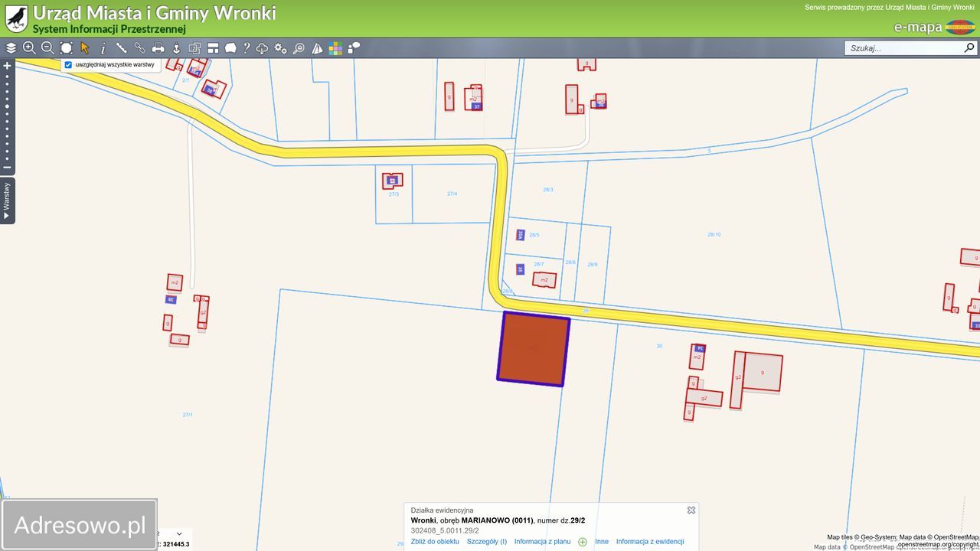980x551 pixels.
Task: Open 'Szczegóły (I)' link
Action: tap(487, 541)
